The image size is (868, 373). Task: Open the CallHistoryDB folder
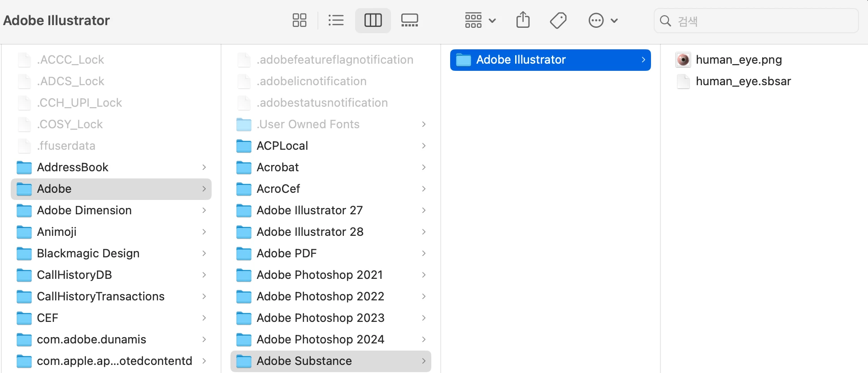pos(111,275)
